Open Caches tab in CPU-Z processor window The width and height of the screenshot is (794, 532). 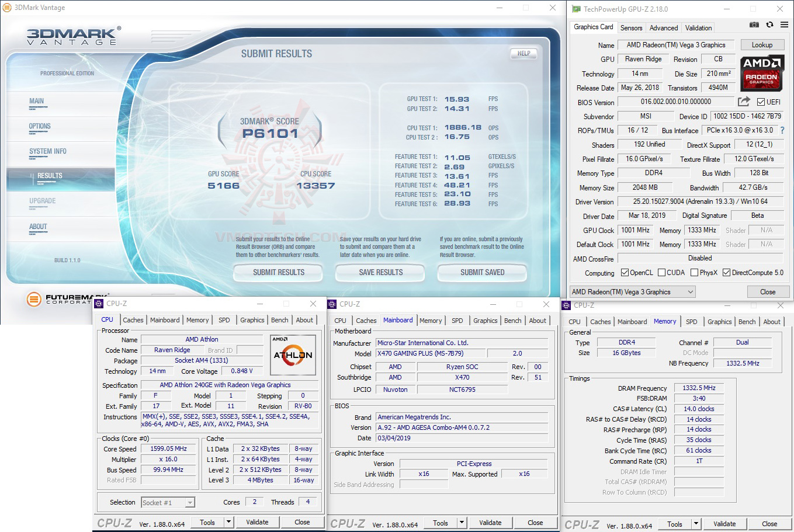click(133, 320)
